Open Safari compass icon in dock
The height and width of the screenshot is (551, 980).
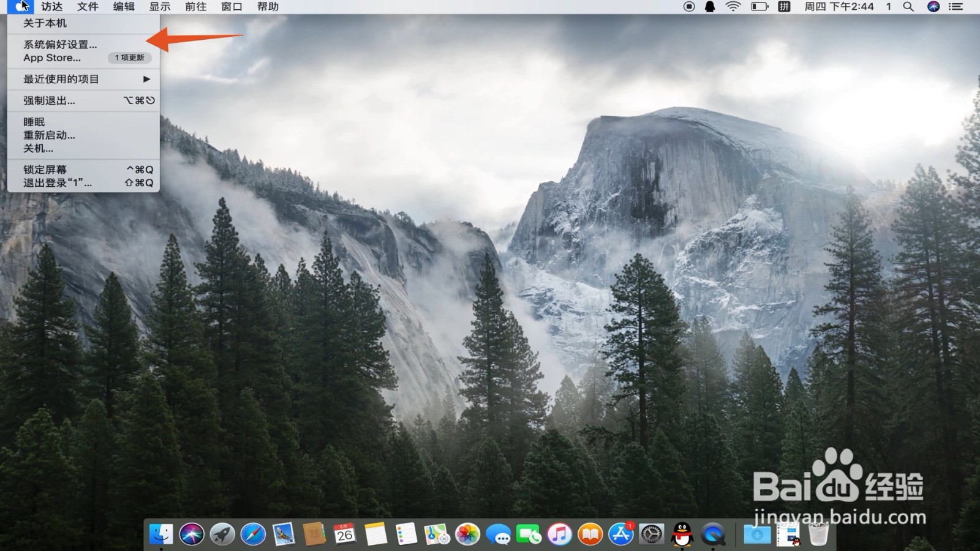(x=253, y=534)
